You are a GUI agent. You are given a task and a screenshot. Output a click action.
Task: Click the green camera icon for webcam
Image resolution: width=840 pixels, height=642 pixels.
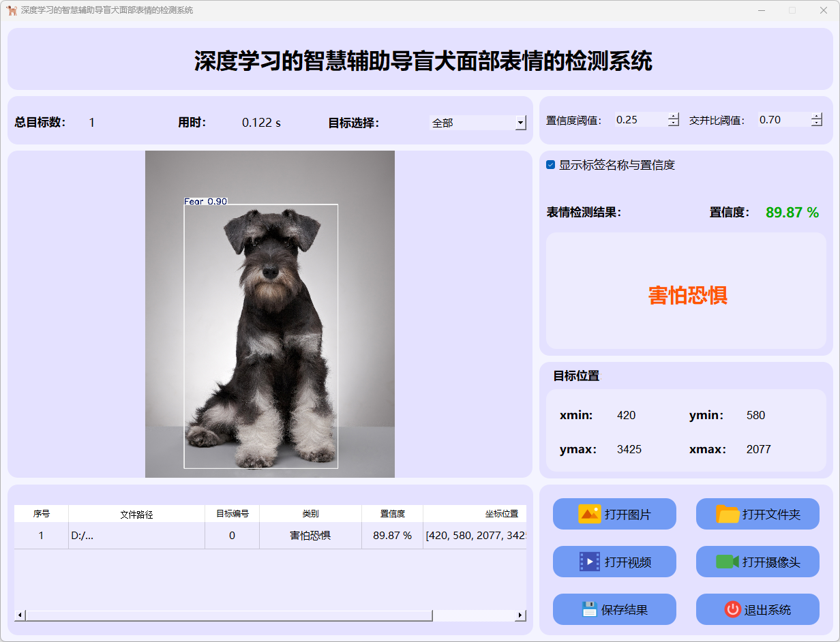[x=727, y=562]
